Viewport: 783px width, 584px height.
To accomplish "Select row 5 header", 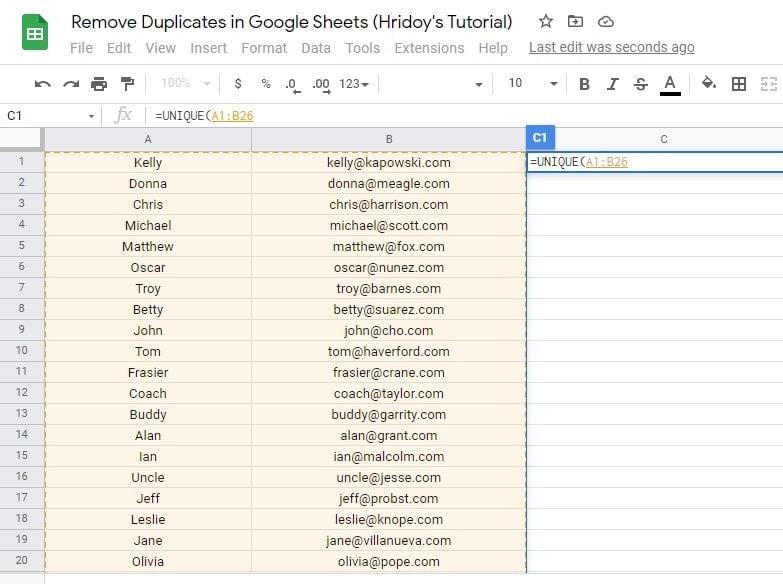I will (x=21, y=245).
